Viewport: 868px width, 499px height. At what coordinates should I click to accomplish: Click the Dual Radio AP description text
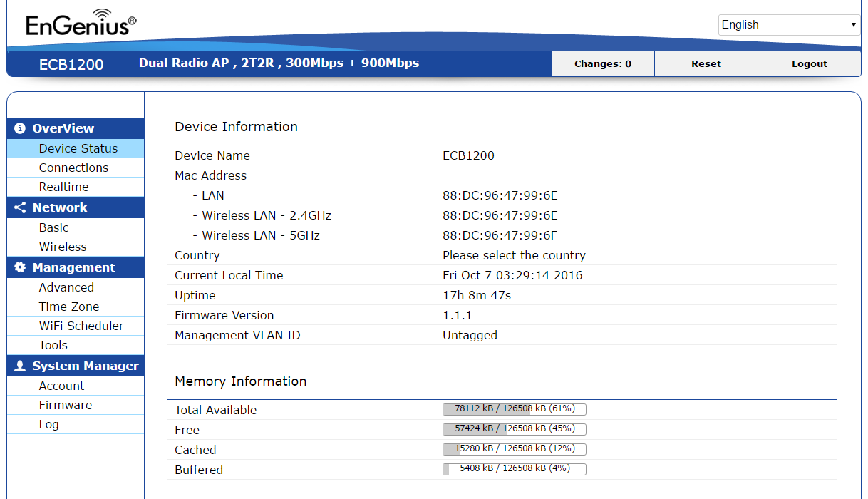279,63
